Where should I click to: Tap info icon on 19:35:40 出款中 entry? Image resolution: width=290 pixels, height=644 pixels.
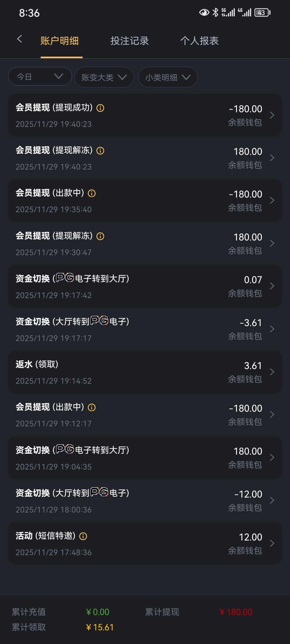click(x=92, y=193)
